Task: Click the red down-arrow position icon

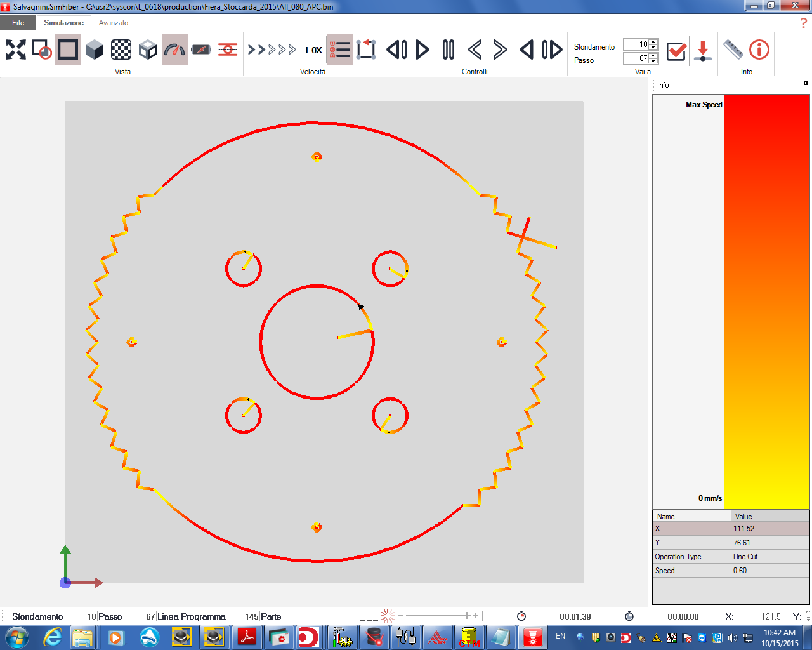Action: click(x=702, y=50)
